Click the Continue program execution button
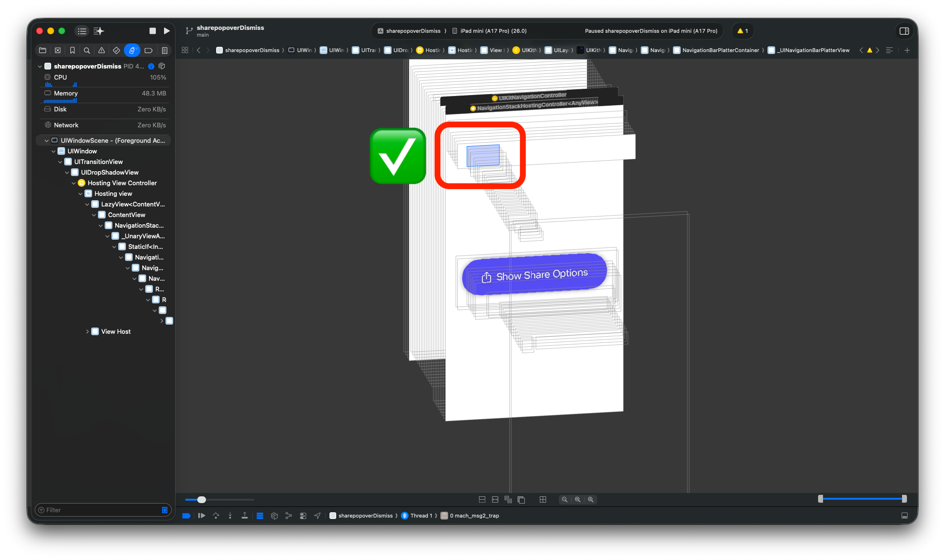The height and width of the screenshot is (560, 945). 202,516
